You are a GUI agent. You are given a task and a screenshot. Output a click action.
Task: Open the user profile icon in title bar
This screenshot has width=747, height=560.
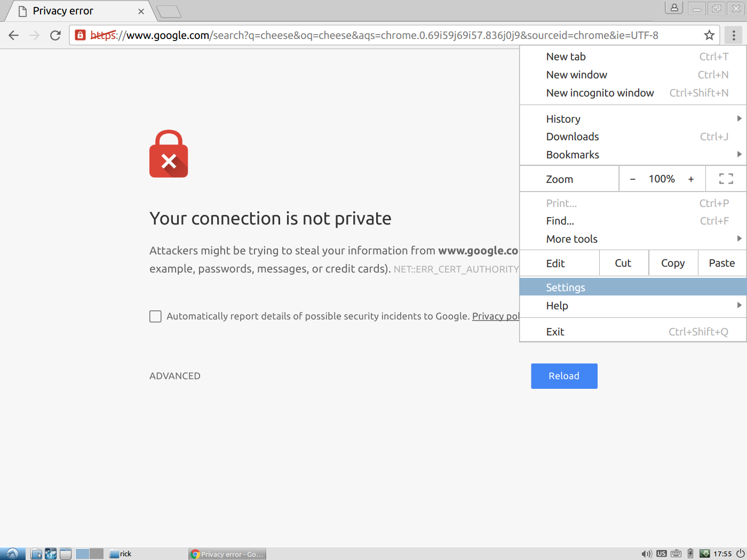pyautogui.click(x=674, y=8)
